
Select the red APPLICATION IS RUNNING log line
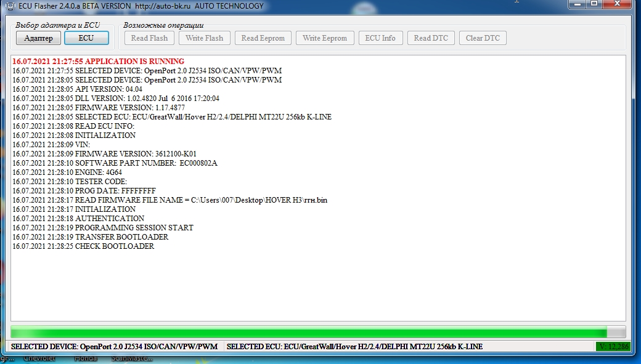pyautogui.click(x=99, y=62)
